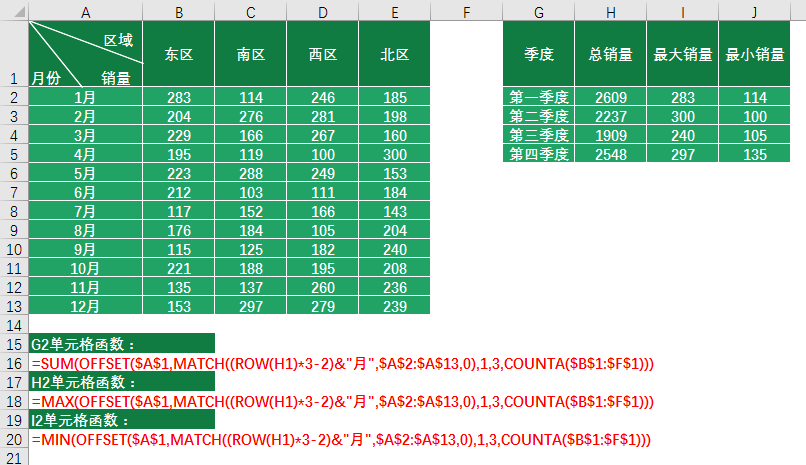Select column H header
The width and height of the screenshot is (806, 465).
[610, 11]
